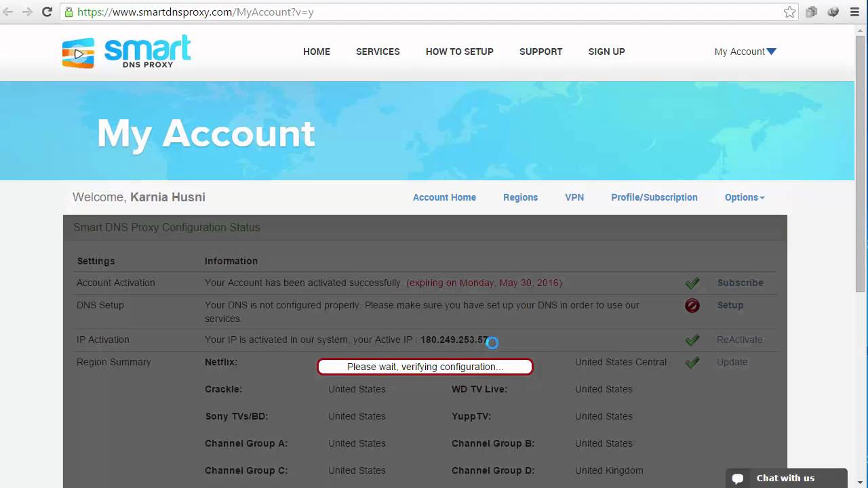Click the 'Channel Group D:' label

click(493, 470)
